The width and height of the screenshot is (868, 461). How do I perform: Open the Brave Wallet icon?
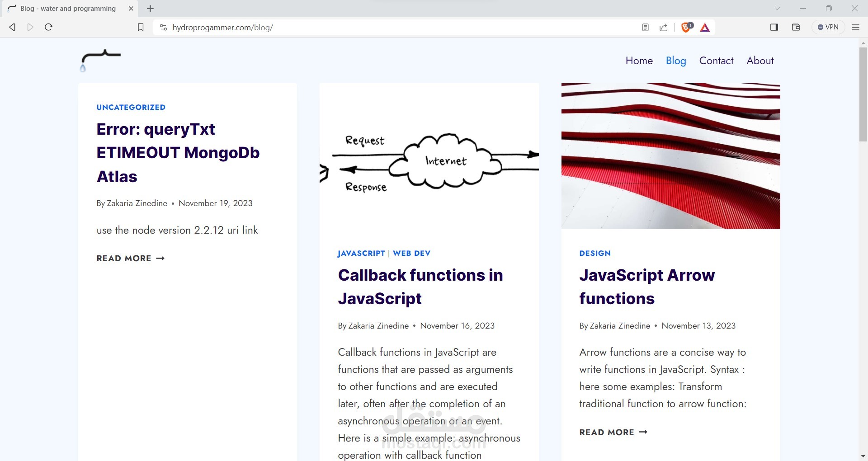point(796,27)
